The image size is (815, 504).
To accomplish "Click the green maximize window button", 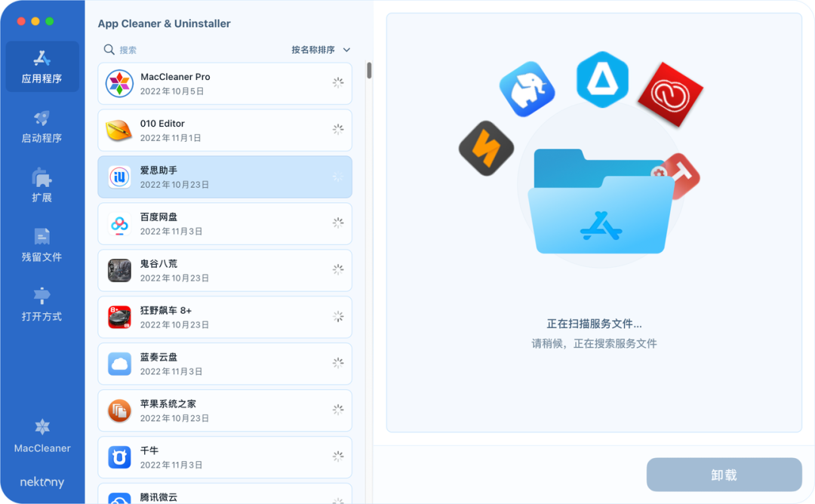I will pos(49,21).
